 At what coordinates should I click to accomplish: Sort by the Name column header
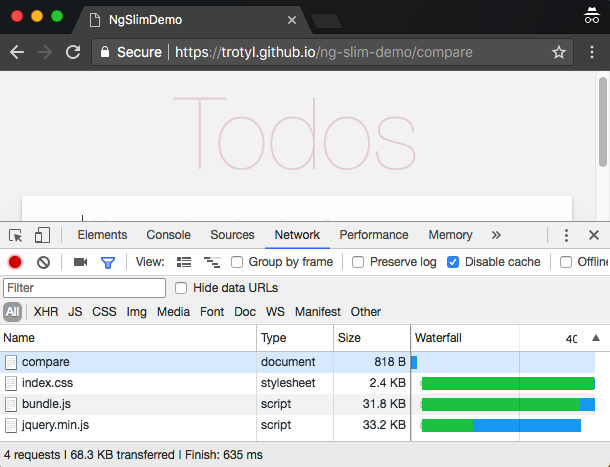[128, 338]
